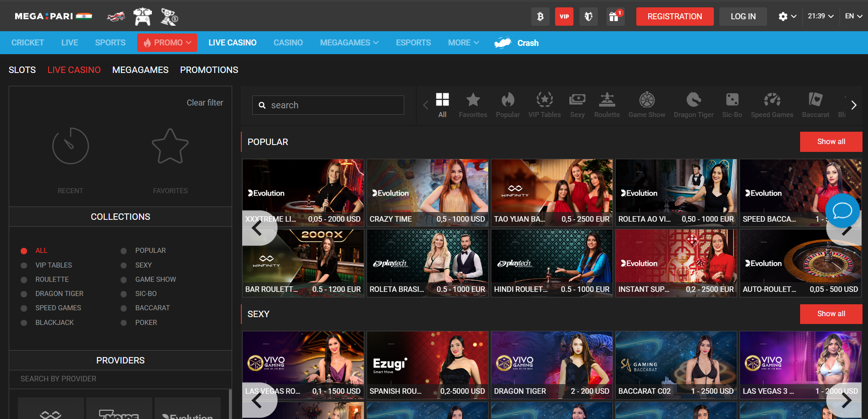868x419 pixels.
Task: Show all POPULAR games
Action: click(x=831, y=142)
